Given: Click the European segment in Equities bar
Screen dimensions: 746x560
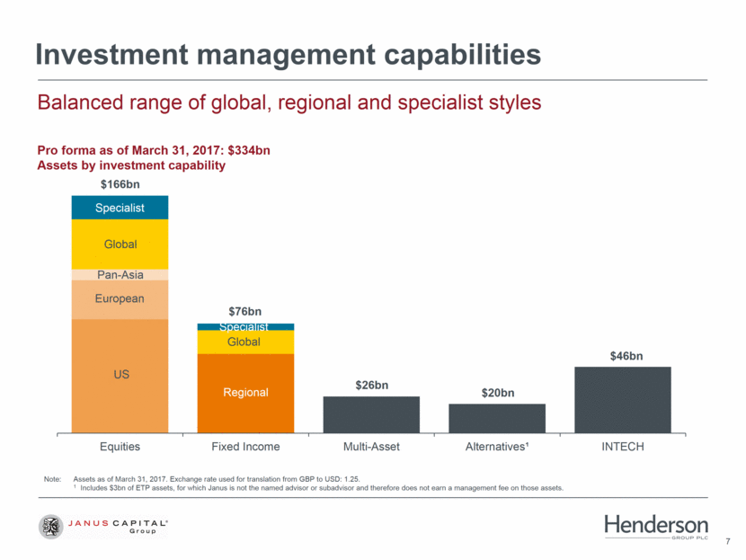Looking at the screenshot, I should [120, 299].
